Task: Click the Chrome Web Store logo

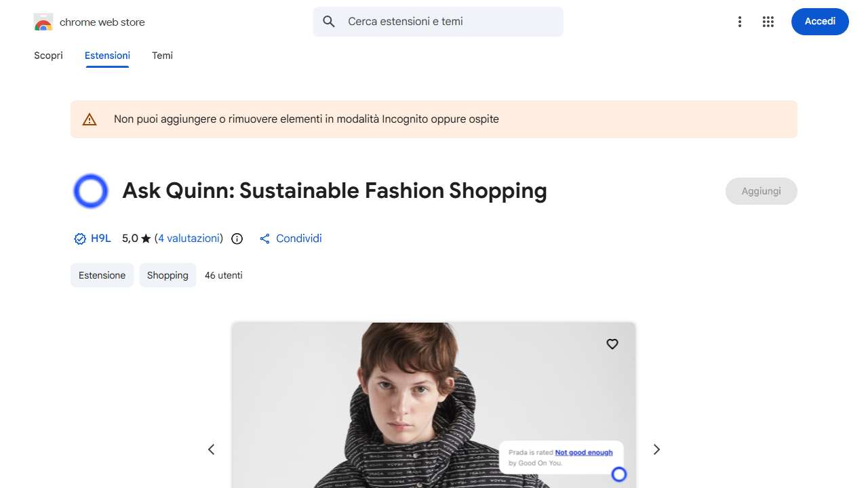Action: point(43,22)
